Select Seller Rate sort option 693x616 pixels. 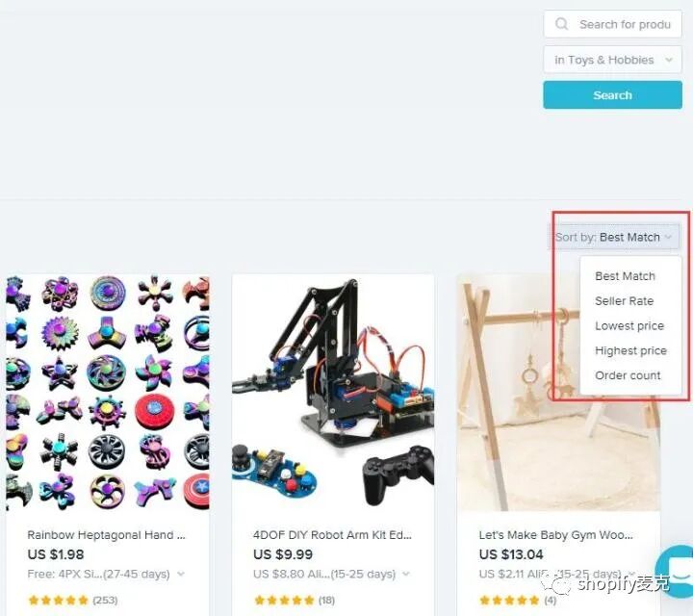point(624,301)
